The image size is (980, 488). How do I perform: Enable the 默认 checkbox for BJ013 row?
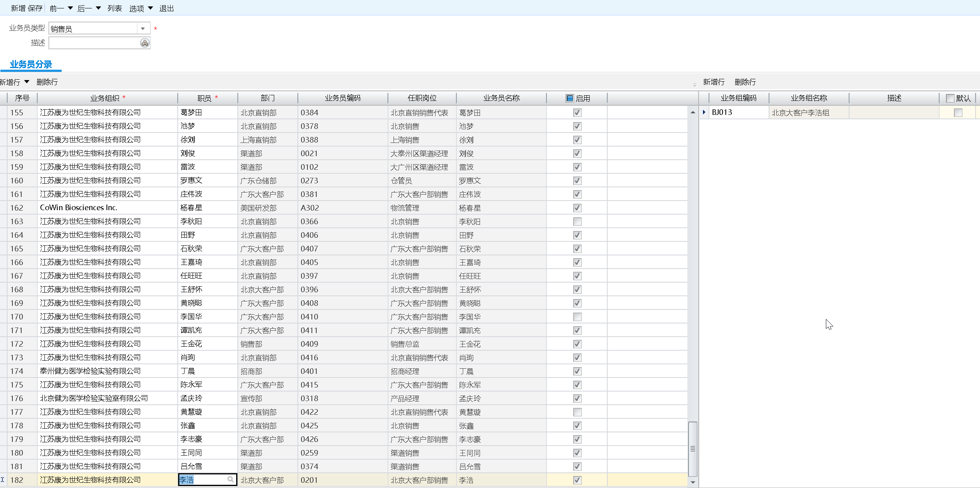point(958,112)
